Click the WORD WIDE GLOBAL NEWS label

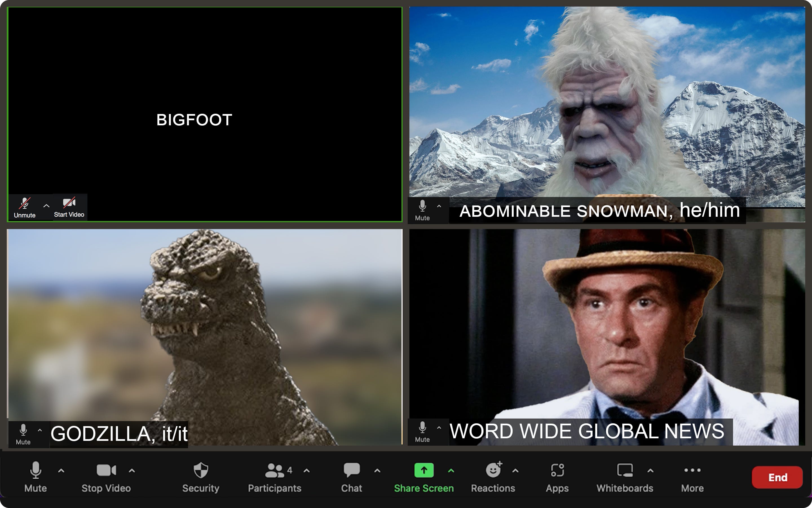coord(586,431)
